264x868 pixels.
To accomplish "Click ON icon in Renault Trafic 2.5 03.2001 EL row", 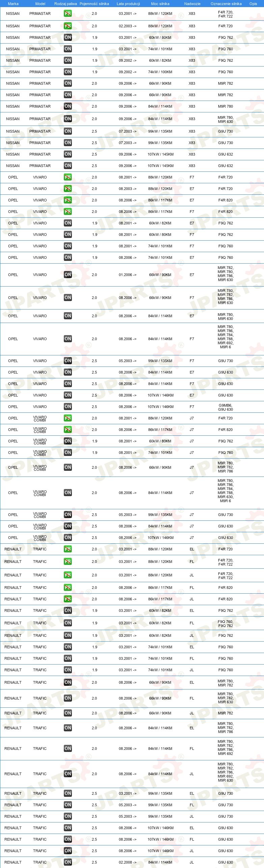I will (x=68, y=793).
